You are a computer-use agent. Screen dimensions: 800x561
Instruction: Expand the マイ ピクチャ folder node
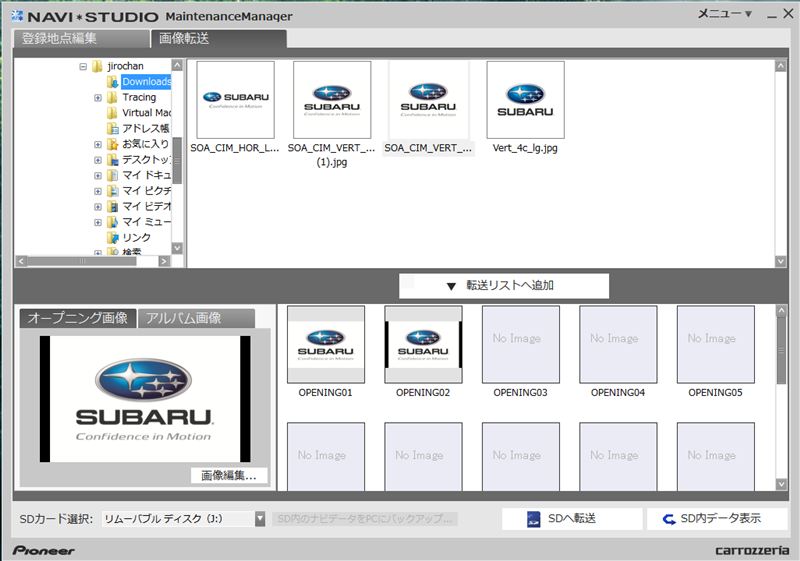tap(98, 191)
